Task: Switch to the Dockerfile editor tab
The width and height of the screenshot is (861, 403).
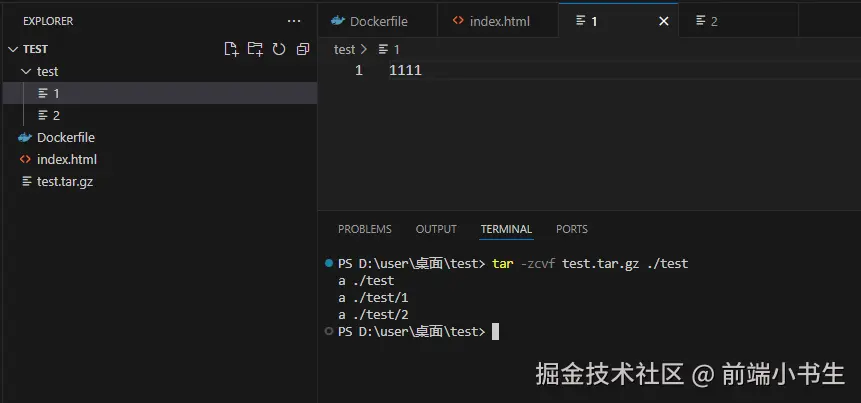Action: 378,21
